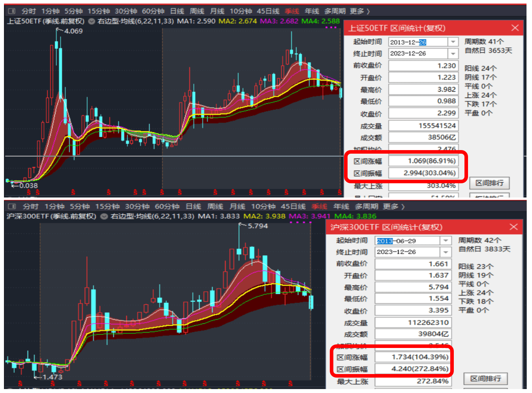Image resolution: width=532 pixels, height=393 pixels.
Task: Switch top chart to 分时 view
Action: click(29, 11)
